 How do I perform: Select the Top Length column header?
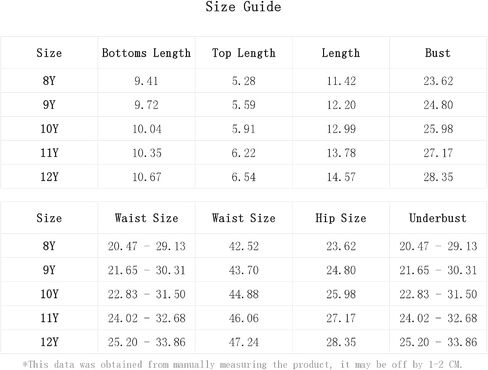coord(244,53)
